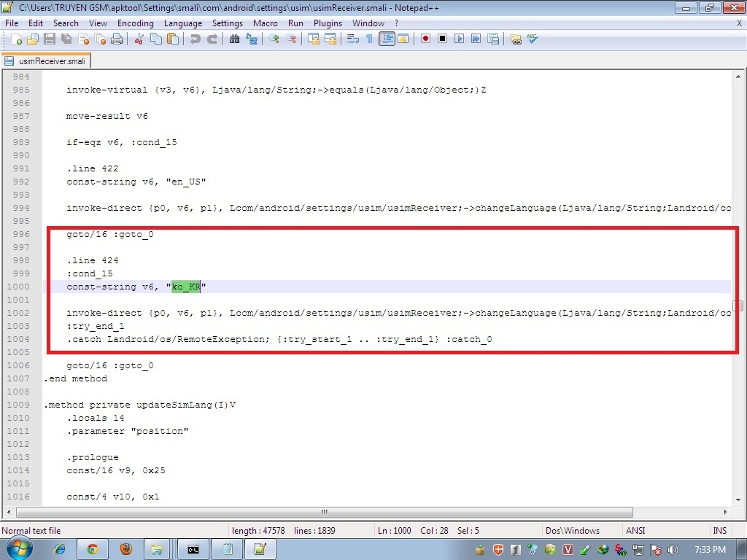747x560 pixels.
Task: Run the macro multiple times
Action: [476, 39]
